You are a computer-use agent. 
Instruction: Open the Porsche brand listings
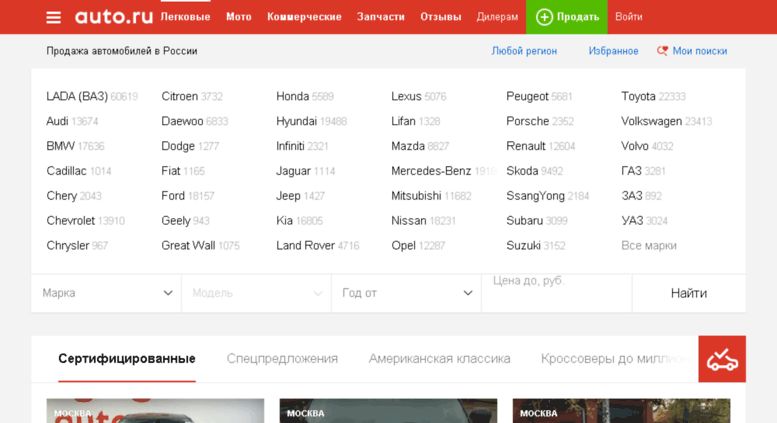tap(528, 121)
